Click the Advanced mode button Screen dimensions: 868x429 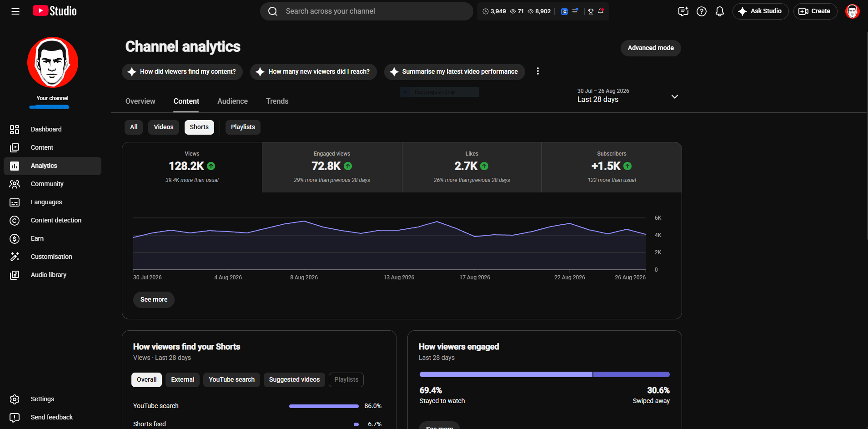pyautogui.click(x=651, y=48)
